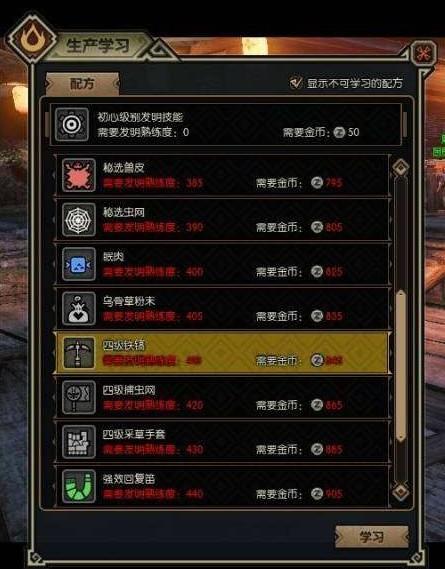Click the 初心级别发明技能 target icon
445x569 pixels.
[x=72, y=124]
